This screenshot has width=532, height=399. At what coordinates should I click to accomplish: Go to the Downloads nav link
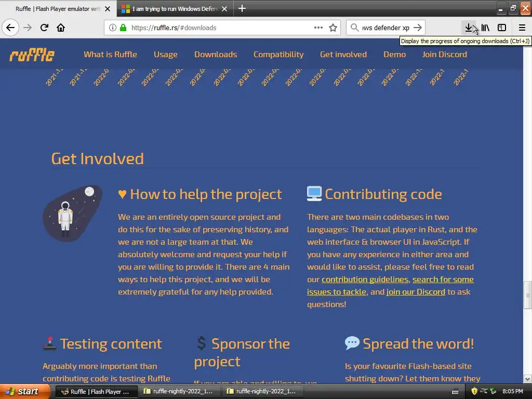click(x=216, y=54)
